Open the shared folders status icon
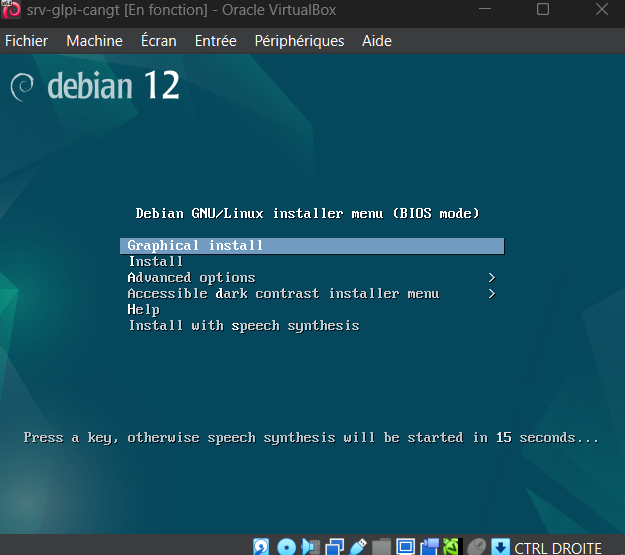The width and height of the screenshot is (625, 555). coord(382,547)
